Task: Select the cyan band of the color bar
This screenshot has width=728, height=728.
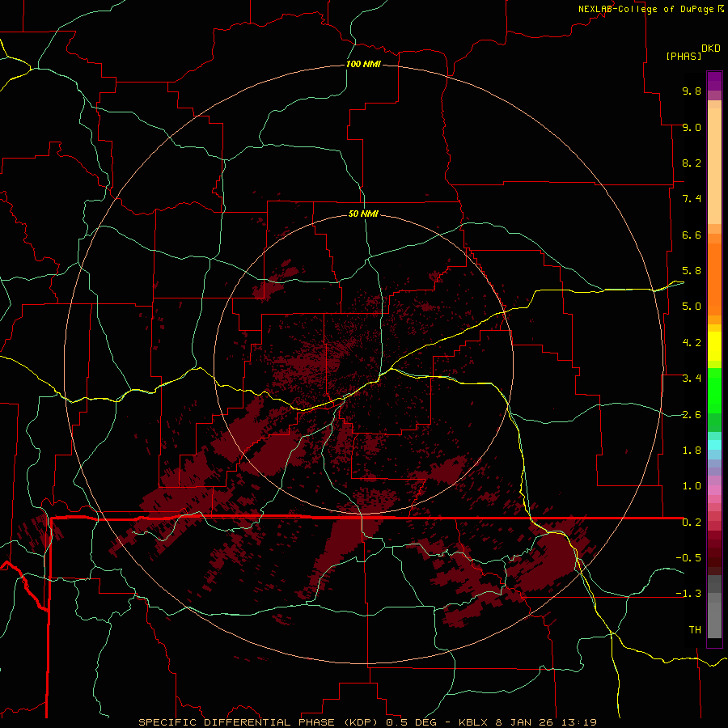Action: 714,445
